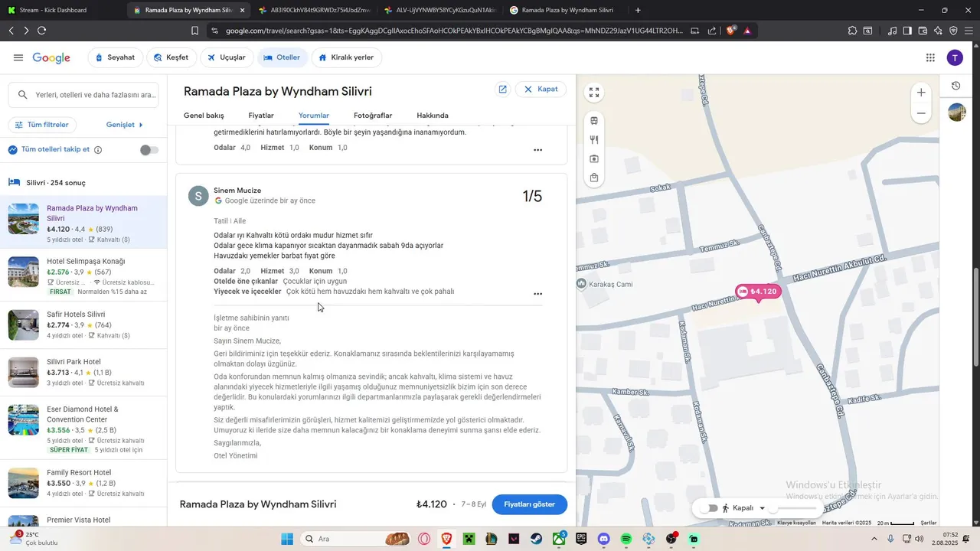The image size is (980, 551).
Task: Show hidden system tray icons chevron
Action: tap(874, 539)
